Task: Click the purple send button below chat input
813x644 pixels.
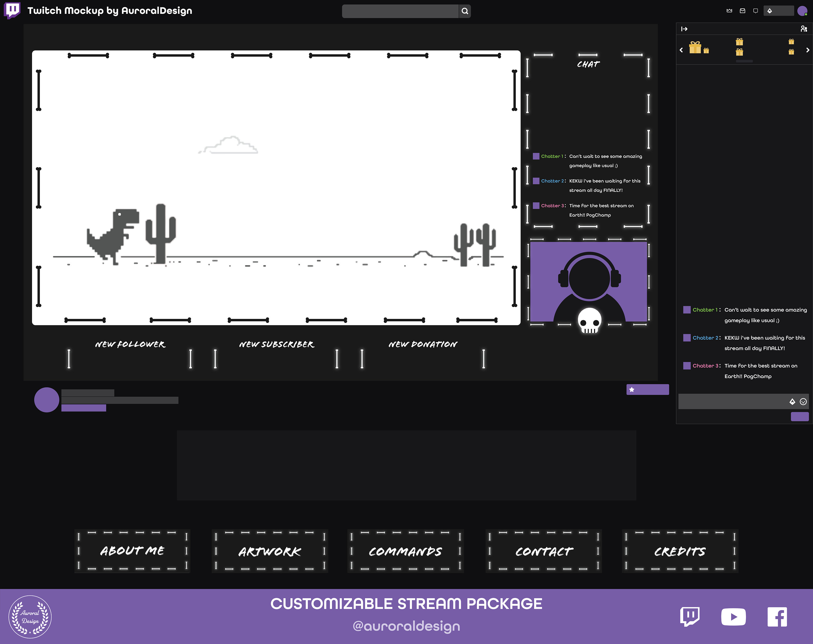Action: [x=800, y=417]
